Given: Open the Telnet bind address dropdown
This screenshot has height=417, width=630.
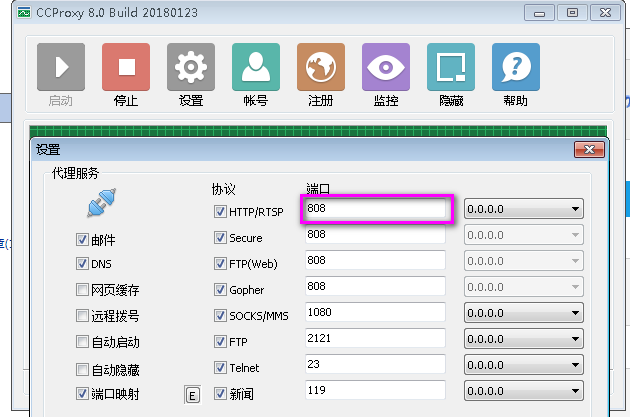Looking at the screenshot, I should (524, 365).
